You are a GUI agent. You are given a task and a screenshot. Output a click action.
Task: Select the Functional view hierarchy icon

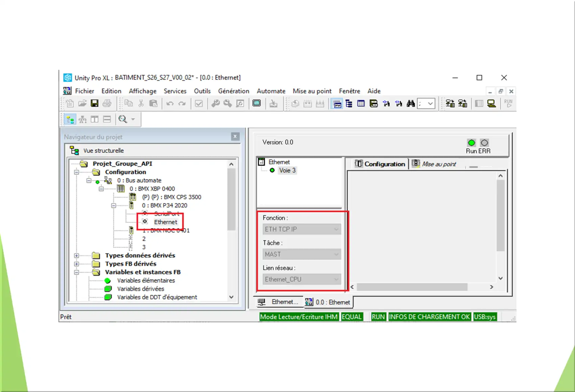(83, 119)
